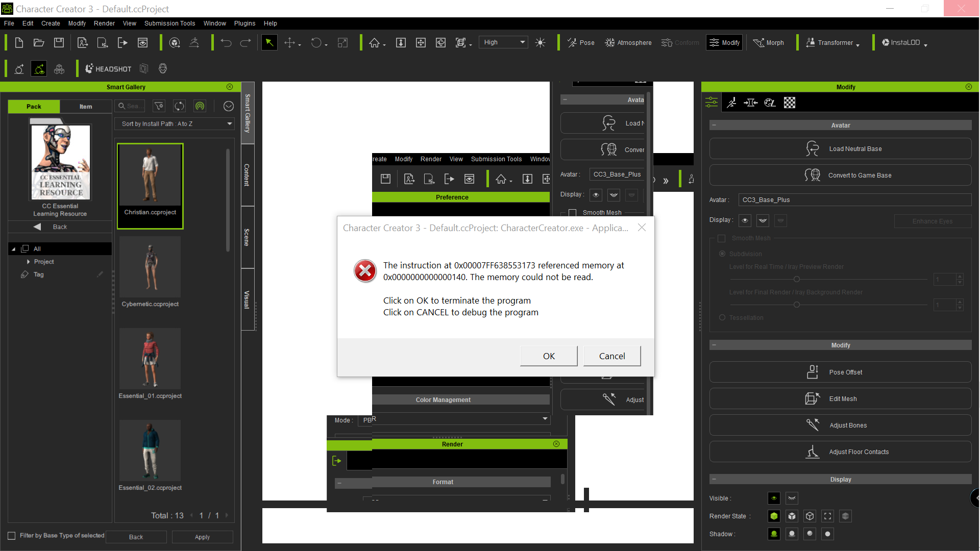The image size is (980, 551).
Task: Click the Save project floppy icon
Action: [59, 43]
